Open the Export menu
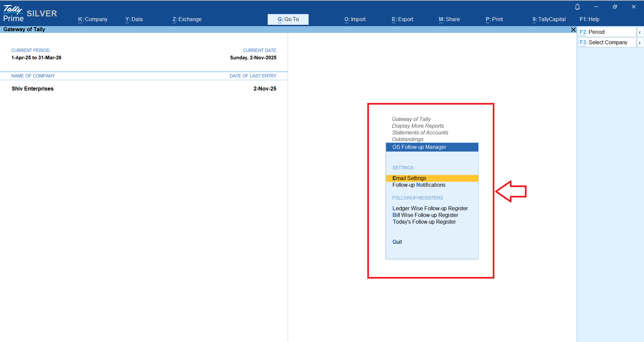 tap(402, 19)
